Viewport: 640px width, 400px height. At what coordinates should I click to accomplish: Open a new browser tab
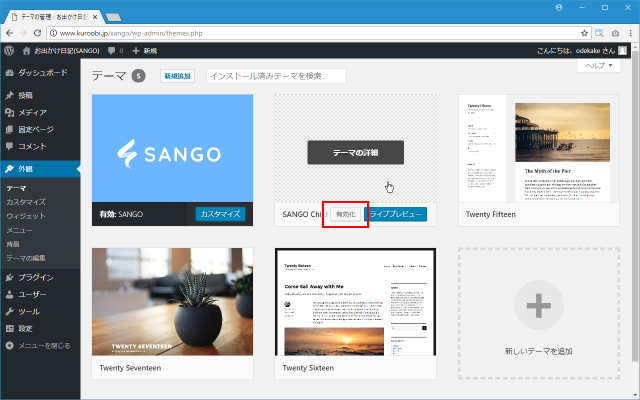[x=113, y=17]
